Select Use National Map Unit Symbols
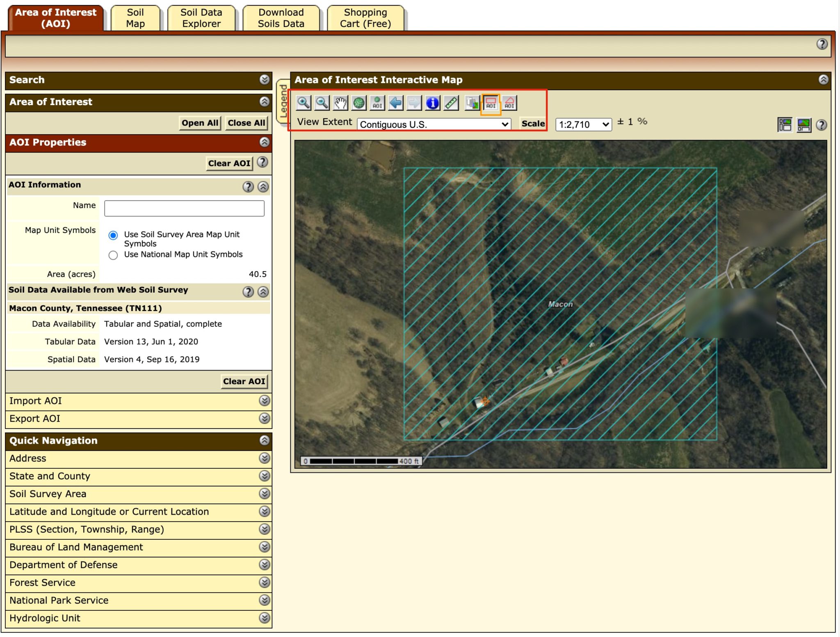This screenshot has width=840, height=637. click(x=113, y=254)
